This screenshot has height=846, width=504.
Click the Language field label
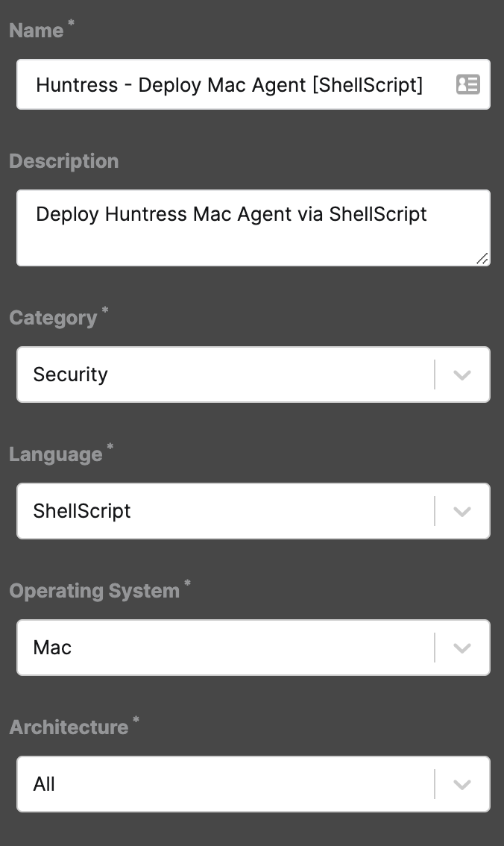point(55,455)
